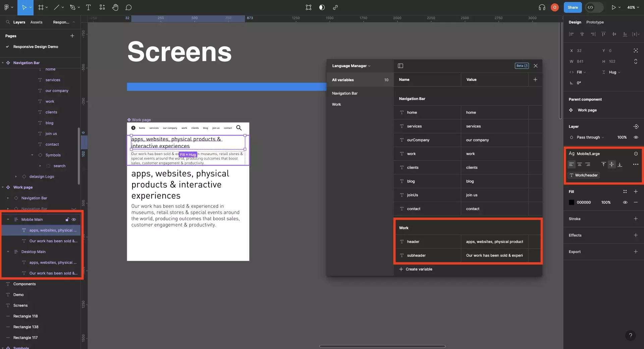Open fill styles four-dot icon
The width and height of the screenshot is (644, 349).
coord(625,192)
